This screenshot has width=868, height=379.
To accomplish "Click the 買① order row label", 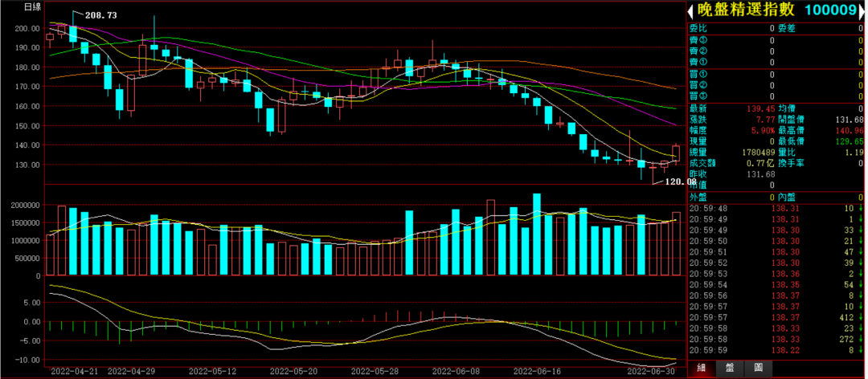I will point(698,74).
